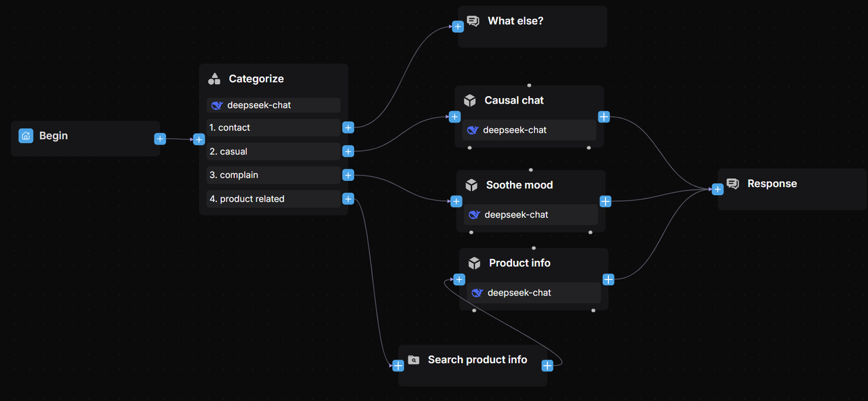Click the DeepSeek whale icon in Product info node
The width and height of the screenshot is (868, 401).
pos(477,293)
